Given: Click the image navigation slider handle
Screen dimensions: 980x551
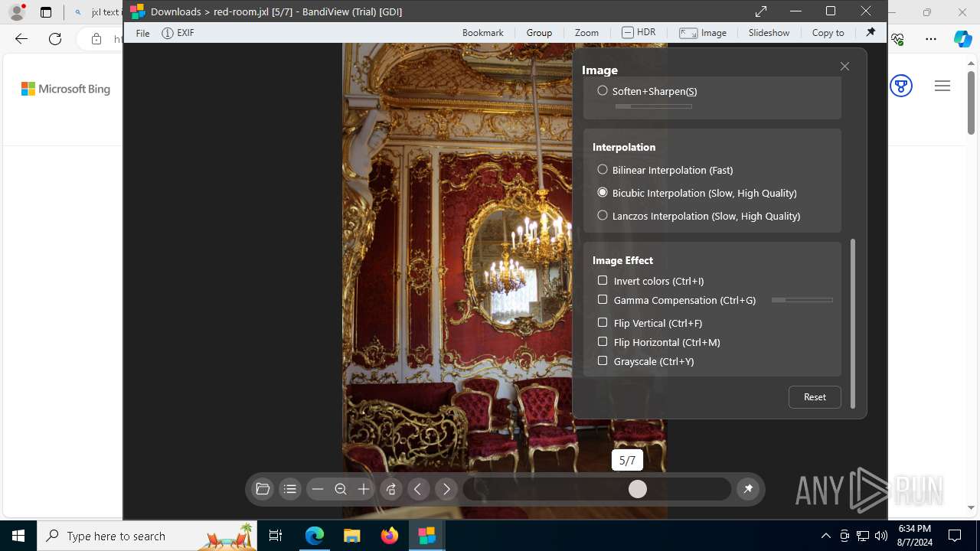Looking at the screenshot, I should pos(638,489).
